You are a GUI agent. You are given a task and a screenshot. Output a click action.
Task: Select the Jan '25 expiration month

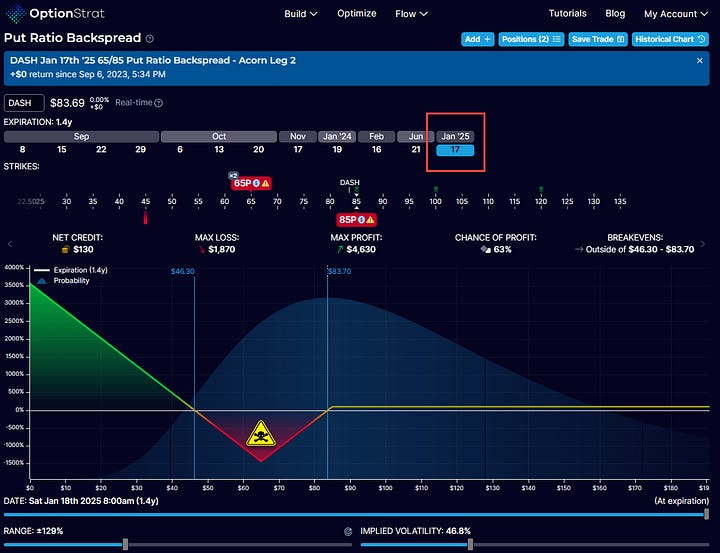(455, 136)
